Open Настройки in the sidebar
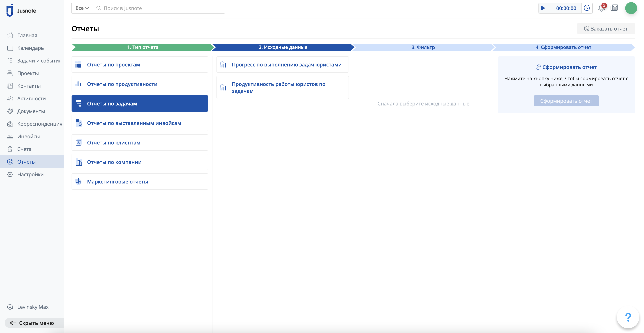The width and height of the screenshot is (644, 333). point(30,174)
